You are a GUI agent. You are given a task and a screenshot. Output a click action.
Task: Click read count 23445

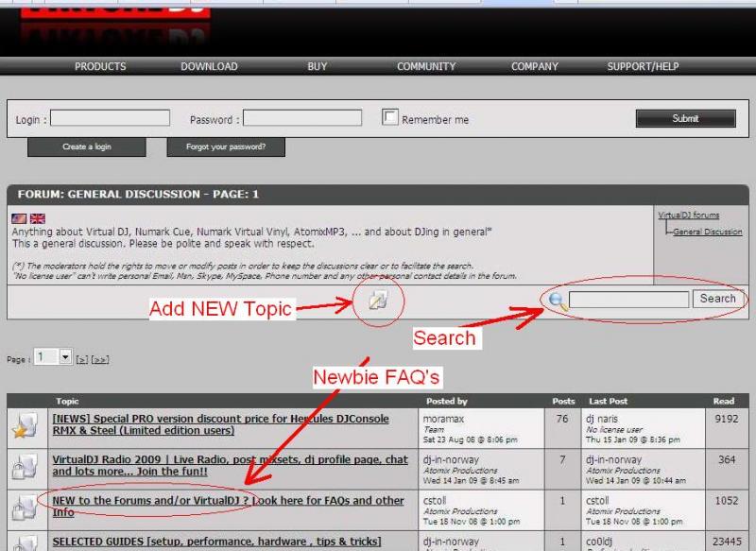click(x=727, y=542)
